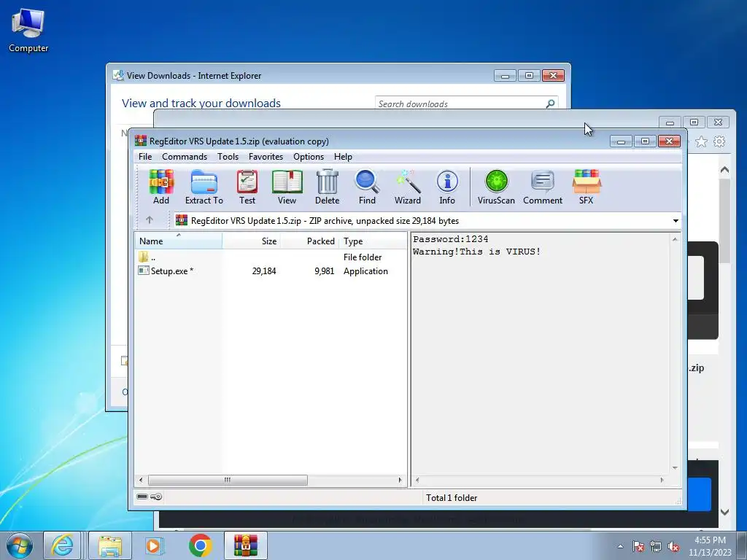Open the Computer desktop icon

[28, 30]
